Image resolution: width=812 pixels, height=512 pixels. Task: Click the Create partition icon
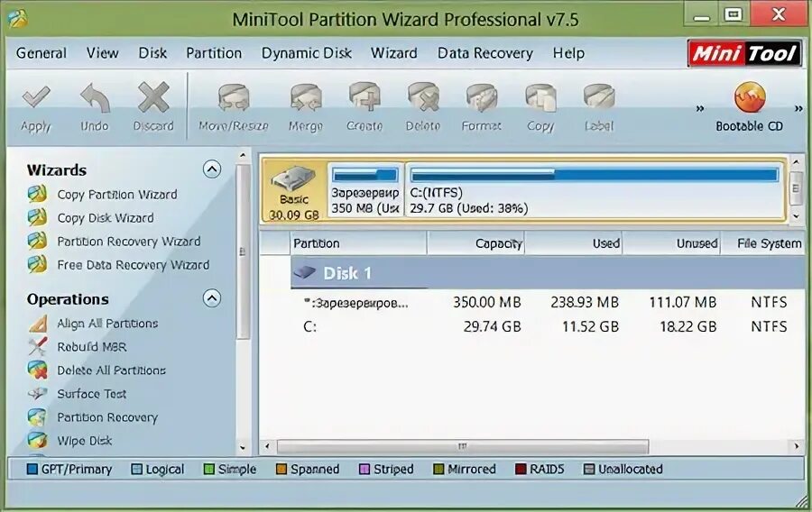click(364, 97)
